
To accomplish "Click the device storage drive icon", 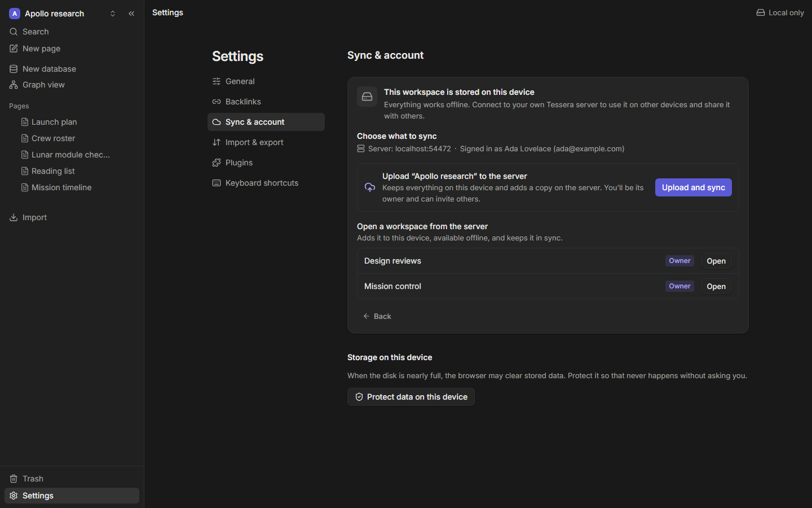I will coord(367,97).
